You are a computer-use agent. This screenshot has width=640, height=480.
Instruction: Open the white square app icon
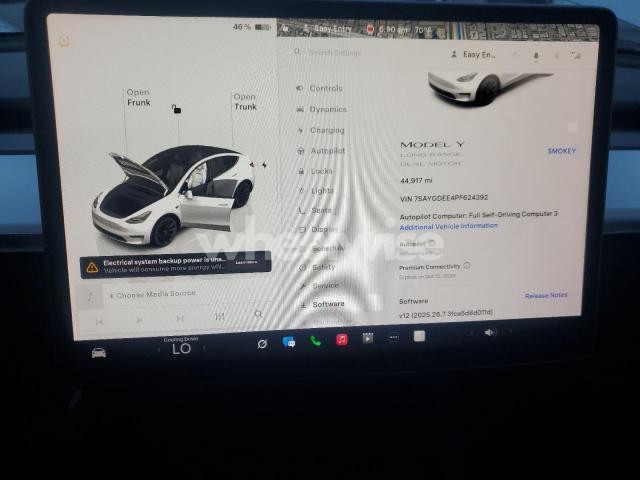pos(419,336)
